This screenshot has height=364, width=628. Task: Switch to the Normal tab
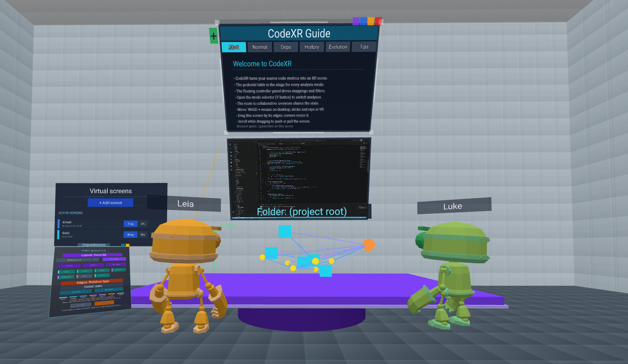coord(260,47)
